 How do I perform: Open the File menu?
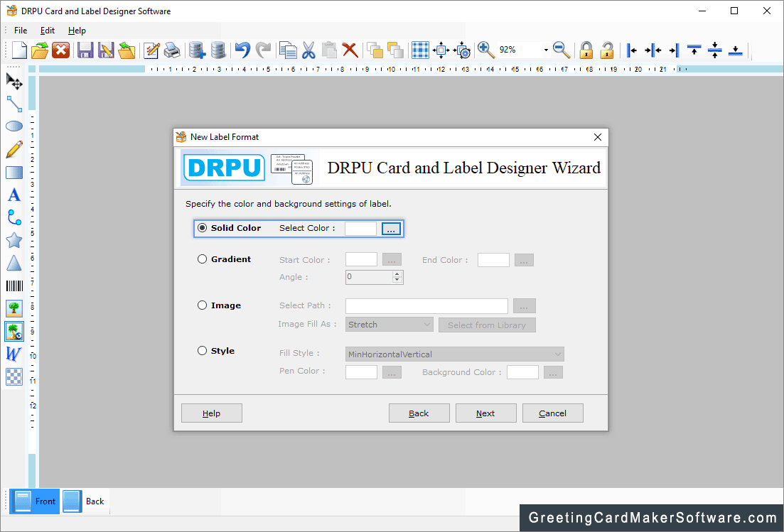point(21,31)
